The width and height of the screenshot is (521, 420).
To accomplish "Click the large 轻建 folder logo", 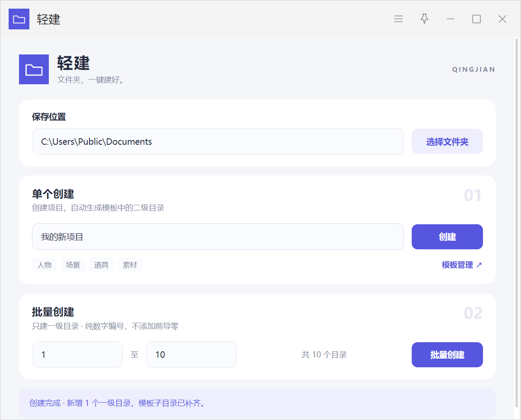I will click(34, 69).
